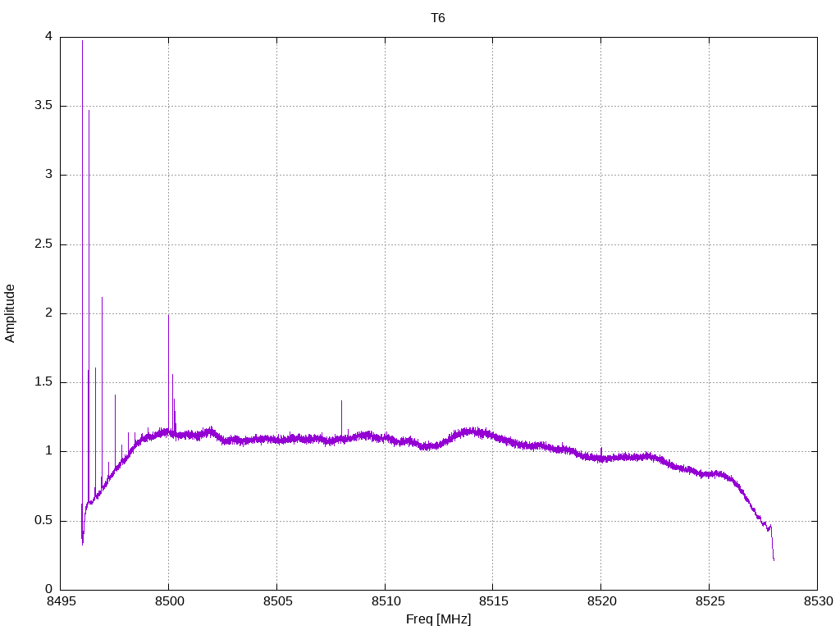
Task: Click the spike peak at 8500 MHz
Action: (169, 316)
